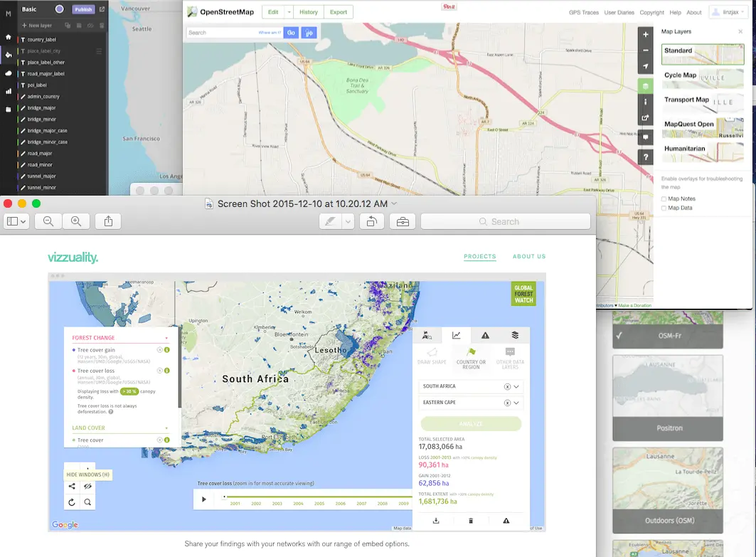Open the linzjax user dropdown in OpenStreetMap
The width and height of the screenshot is (756, 557).
(x=728, y=12)
